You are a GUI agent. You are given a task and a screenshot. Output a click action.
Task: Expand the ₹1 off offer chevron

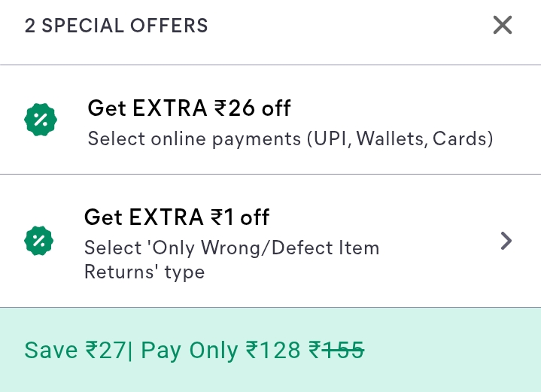pos(506,241)
